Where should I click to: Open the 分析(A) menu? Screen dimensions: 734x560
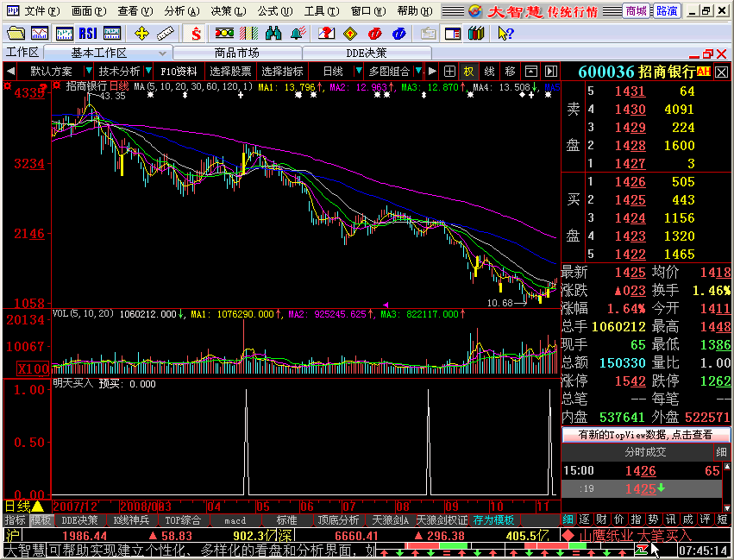pos(182,10)
